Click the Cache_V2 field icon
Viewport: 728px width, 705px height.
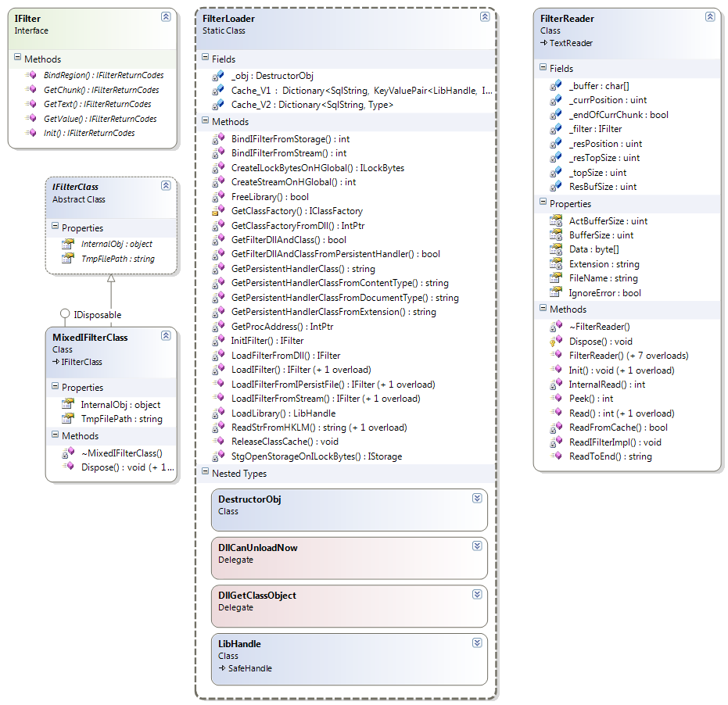tap(218, 105)
